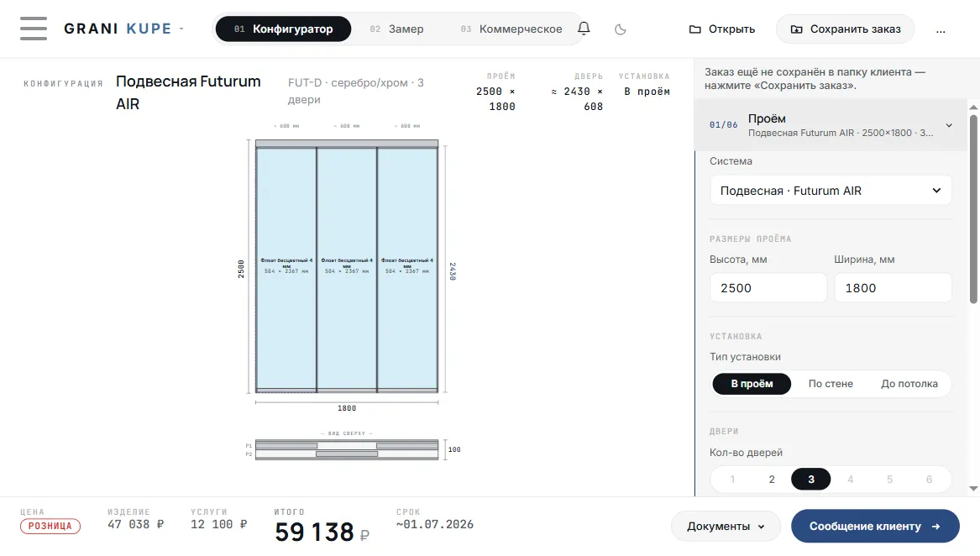Open the Документы dropdown
This screenshot has height=556, width=980.
[726, 526]
